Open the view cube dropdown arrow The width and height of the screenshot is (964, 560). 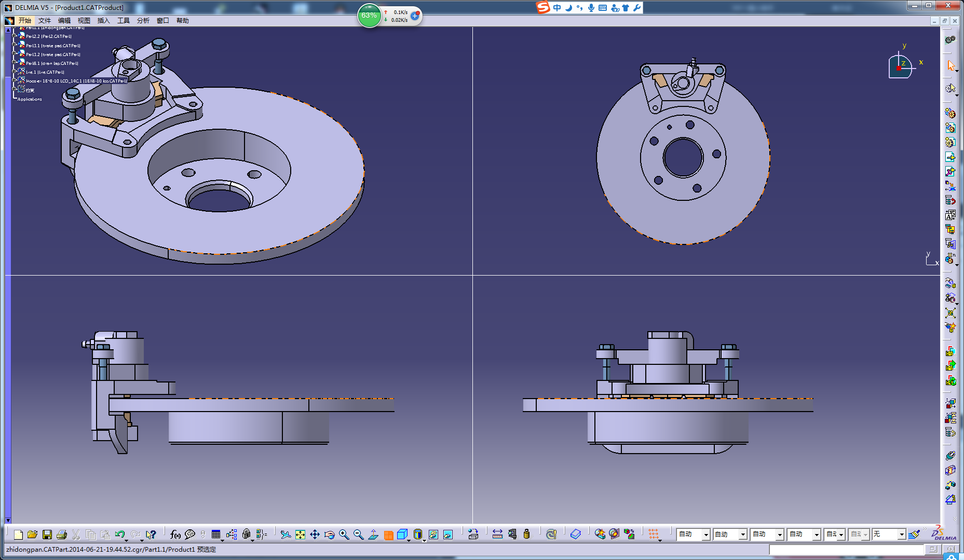[x=409, y=540]
